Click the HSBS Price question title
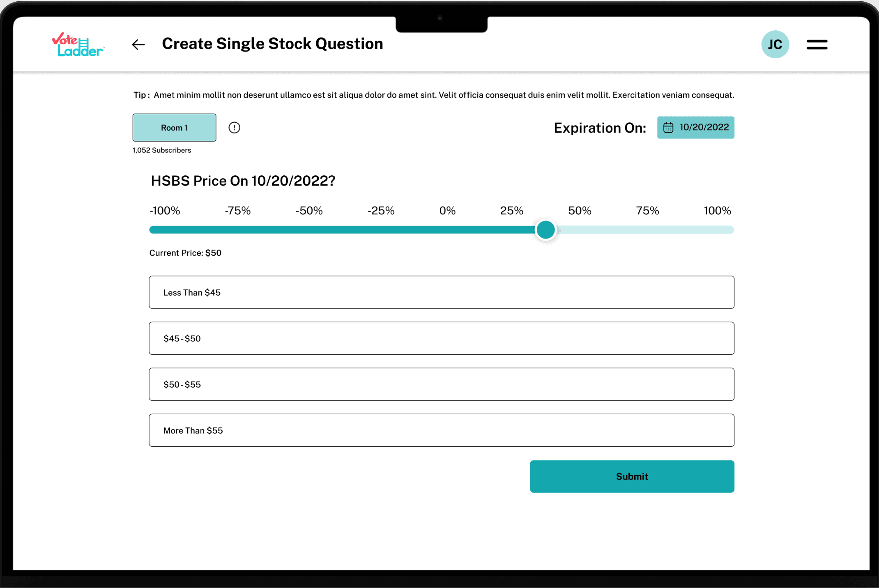Image resolution: width=879 pixels, height=588 pixels. (243, 181)
